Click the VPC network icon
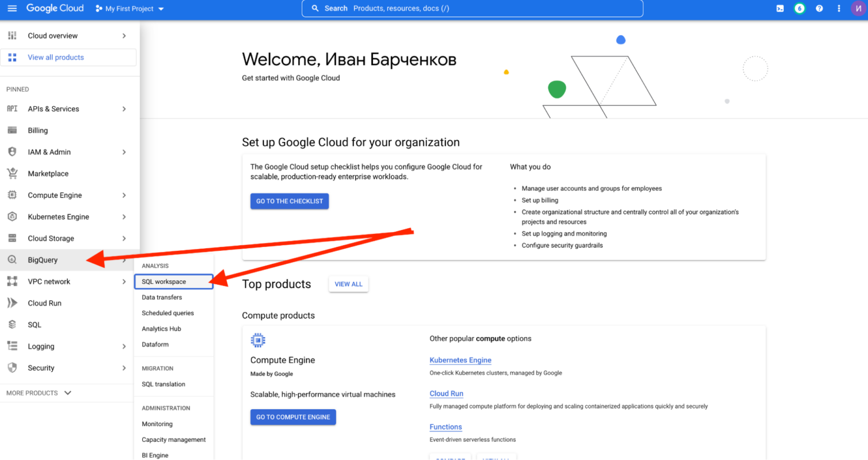Viewport: 868px width, 460px height. (12, 281)
